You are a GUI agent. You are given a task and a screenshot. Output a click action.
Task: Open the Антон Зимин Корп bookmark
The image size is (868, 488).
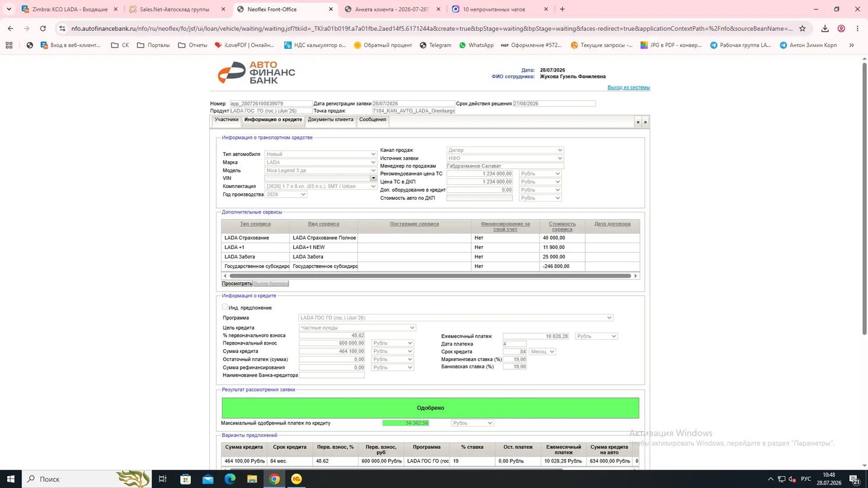[x=808, y=45]
